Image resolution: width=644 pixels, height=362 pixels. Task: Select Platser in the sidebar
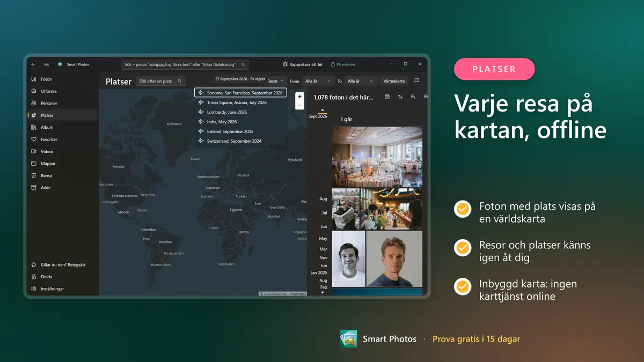pyautogui.click(x=62, y=115)
